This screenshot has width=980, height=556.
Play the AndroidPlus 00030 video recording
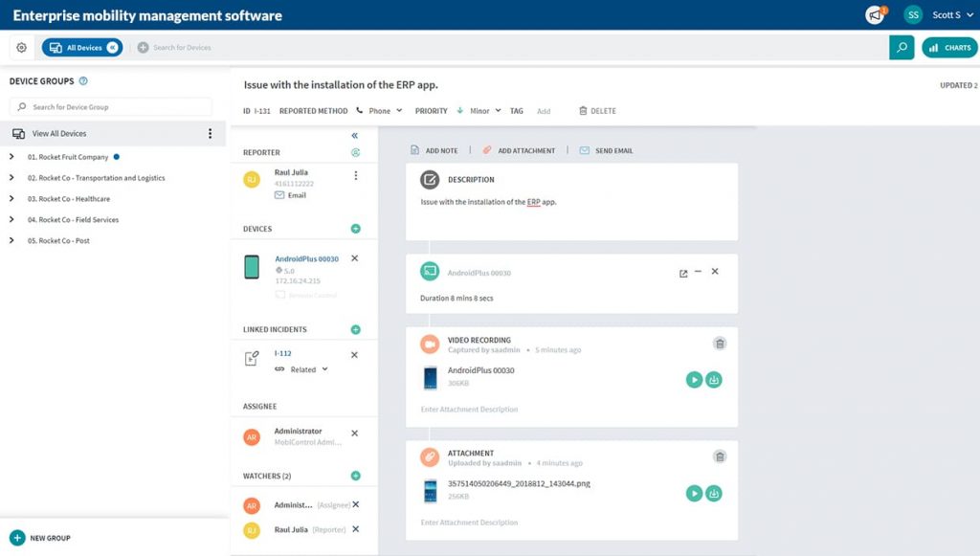(x=694, y=379)
